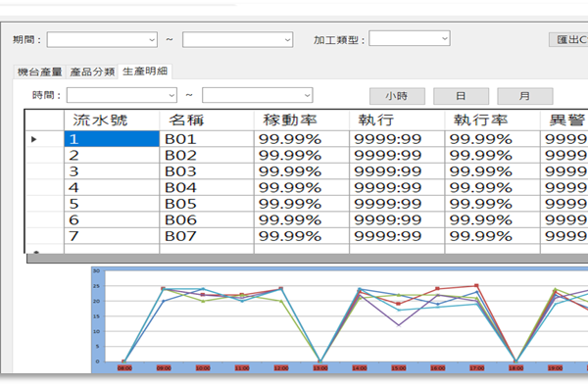Screen dimensions: 588x386
Task: Click the 13:00 label on chart axis
Action: (320, 368)
